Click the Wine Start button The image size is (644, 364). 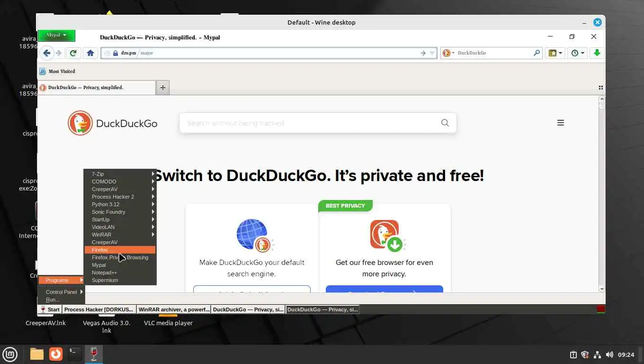click(50, 309)
